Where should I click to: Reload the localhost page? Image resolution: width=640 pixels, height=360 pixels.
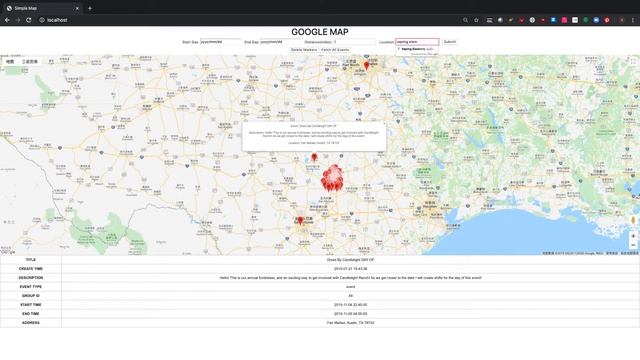click(x=29, y=20)
